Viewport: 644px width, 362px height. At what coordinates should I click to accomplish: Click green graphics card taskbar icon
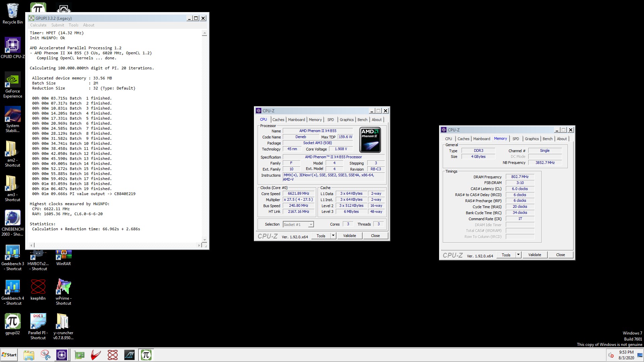(79, 355)
